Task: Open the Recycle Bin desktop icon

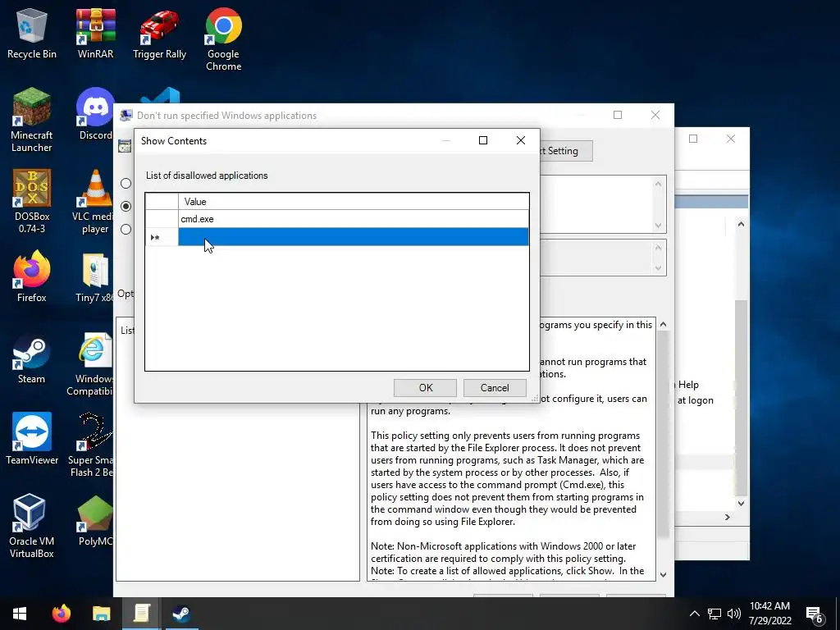Action: (x=32, y=33)
